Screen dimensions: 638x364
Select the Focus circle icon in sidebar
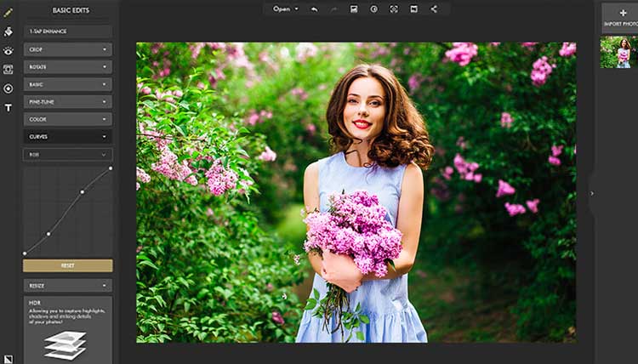pyautogui.click(x=9, y=88)
